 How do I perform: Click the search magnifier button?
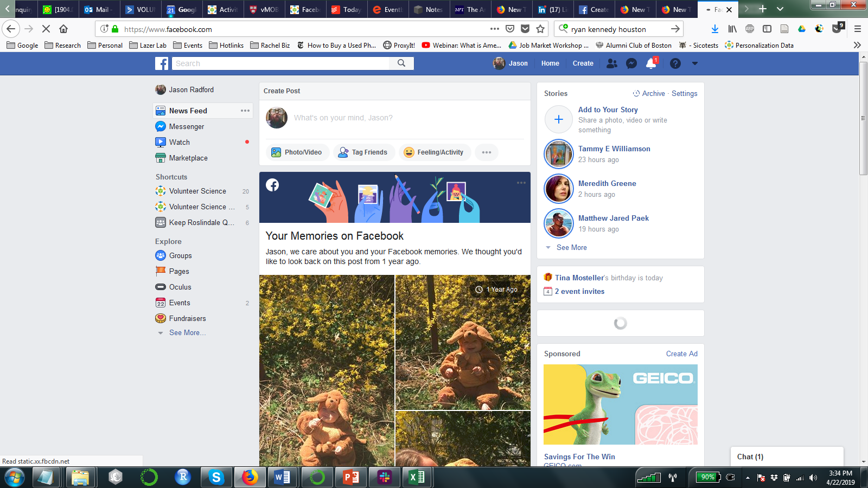(401, 63)
